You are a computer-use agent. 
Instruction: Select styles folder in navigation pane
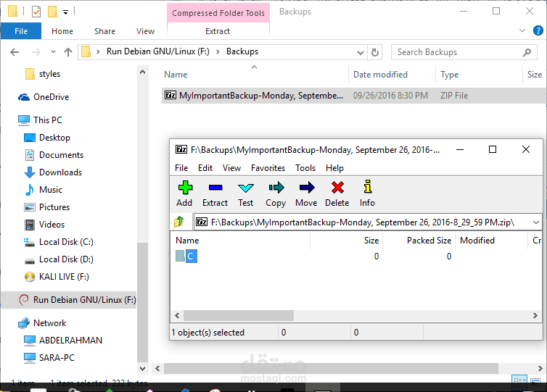coord(43,74)
